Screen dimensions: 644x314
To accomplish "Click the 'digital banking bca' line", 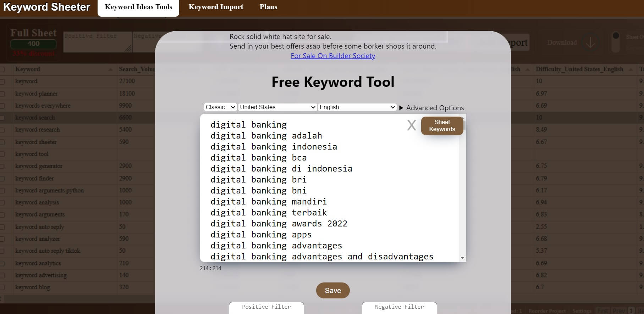I will coord(258,158).
